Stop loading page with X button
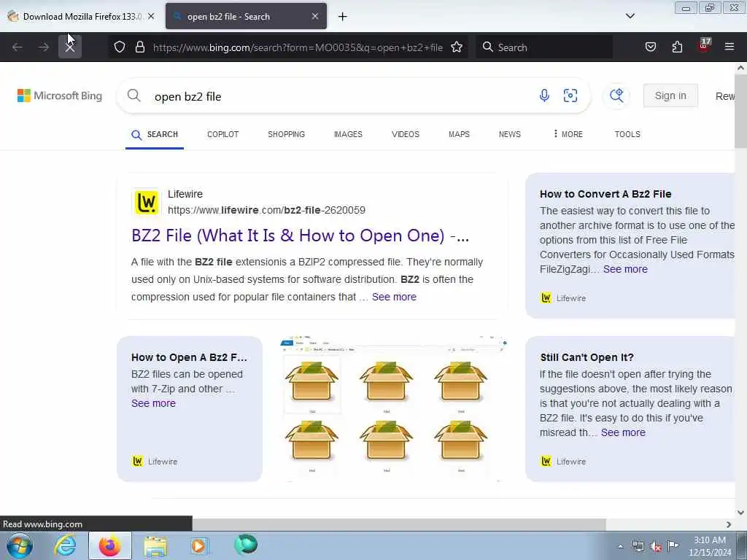The width and height of the screenshot is (747, 560). coord(70,47)
